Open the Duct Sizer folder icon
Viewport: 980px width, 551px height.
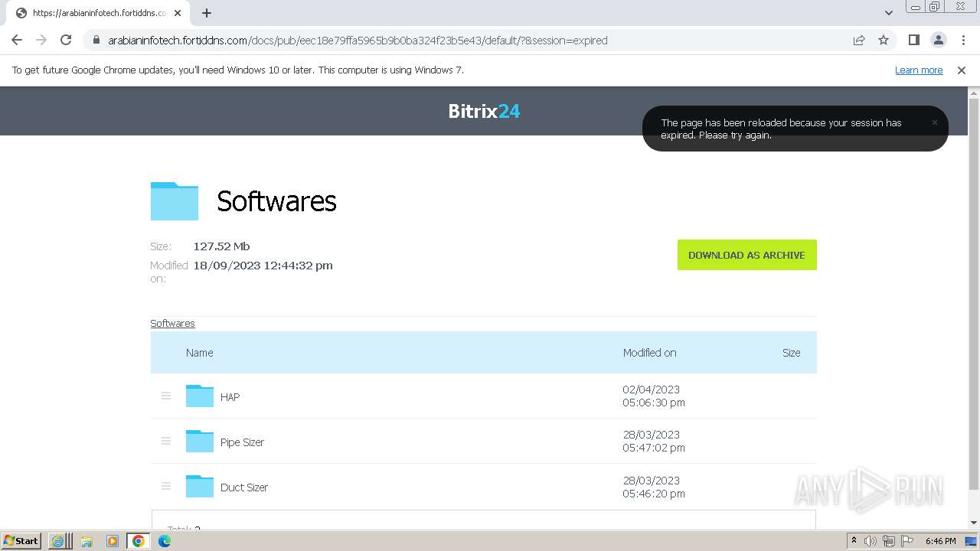200,486
